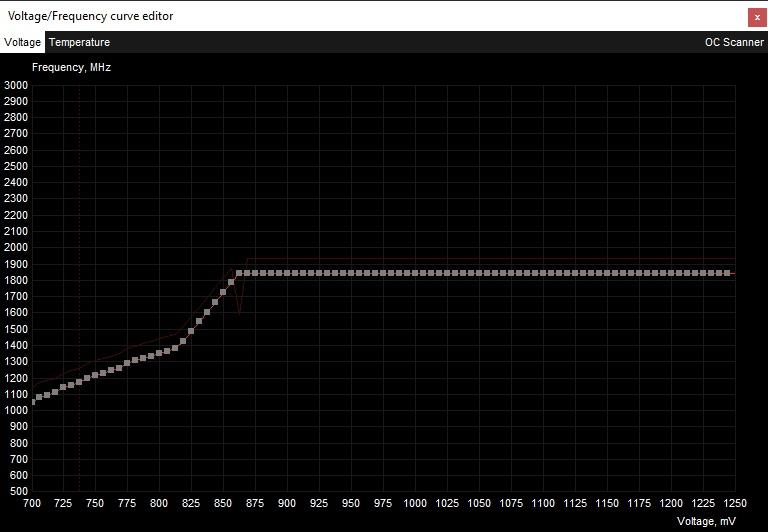768x532 pixels.
Task: Click the curve point at 825 mV
Action: click(x=191, y=331)
